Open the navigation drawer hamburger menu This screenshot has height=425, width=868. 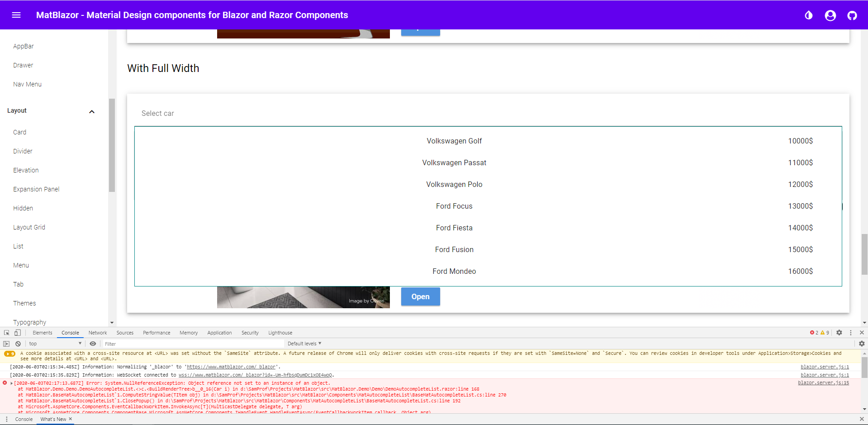[16, 15]
